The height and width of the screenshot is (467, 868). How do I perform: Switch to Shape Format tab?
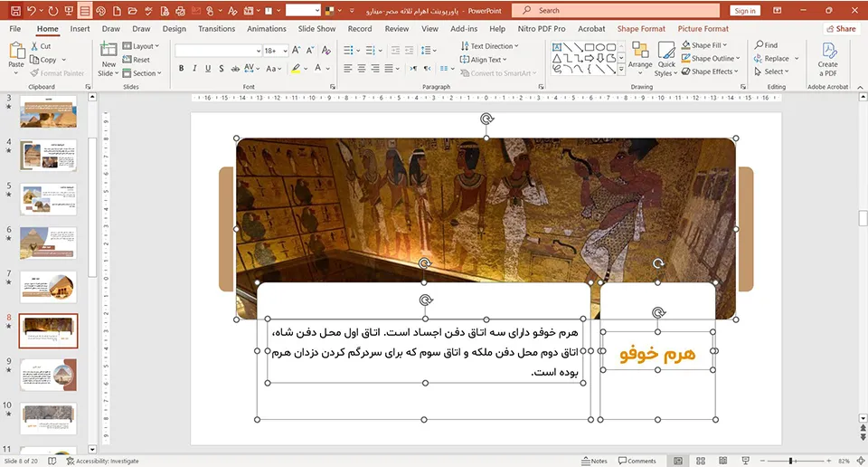[641, 29]
